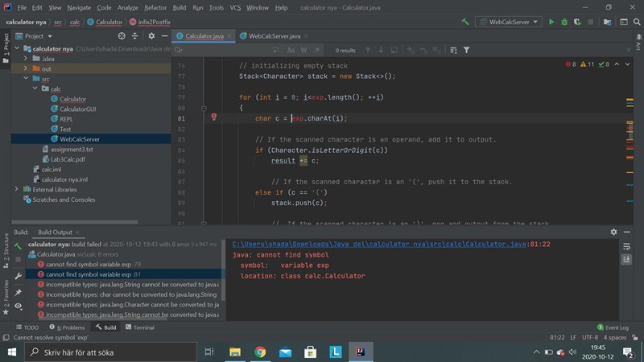The height and width of the screenshot is (362, 644).
Task: Click the Build project hammer icon
Action: click(465, 22)
